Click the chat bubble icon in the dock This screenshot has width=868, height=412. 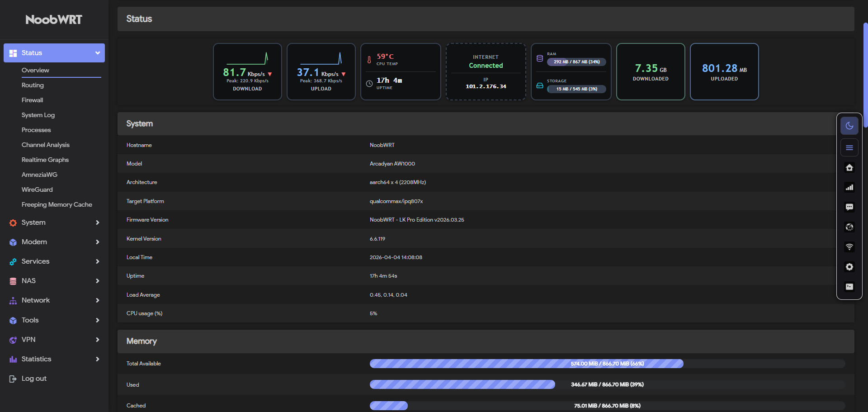pyautogui.click(x=849, y=207)
